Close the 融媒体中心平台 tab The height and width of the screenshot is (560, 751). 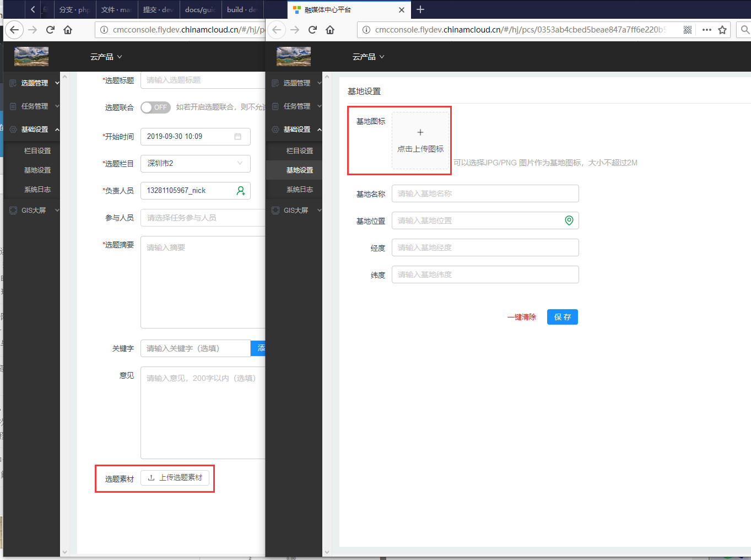402,9
